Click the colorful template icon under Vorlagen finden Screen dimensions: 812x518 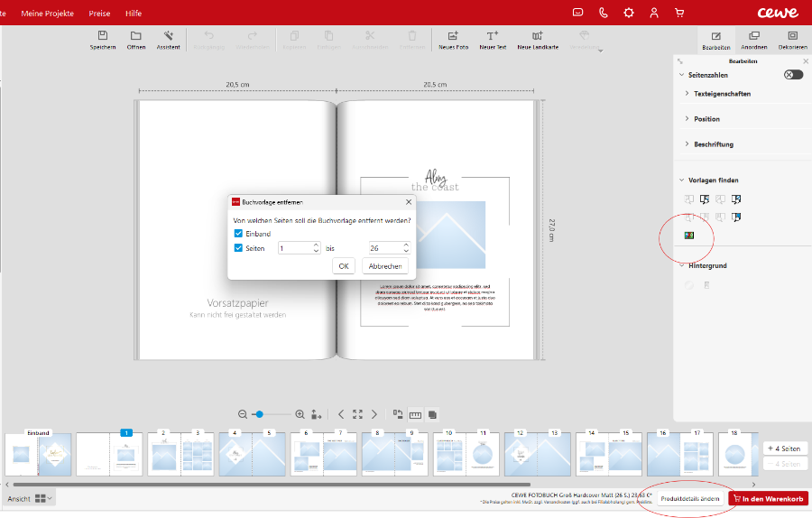click(x=689, y=236)
